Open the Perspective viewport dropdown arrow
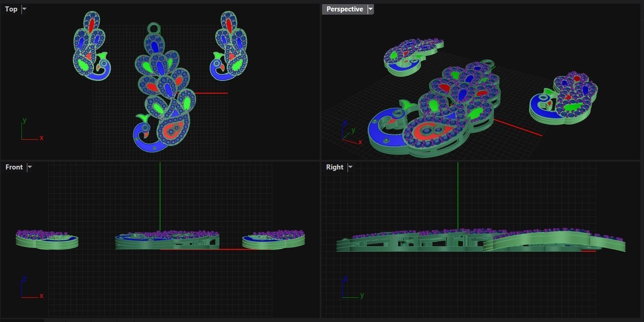644x322 pixels. tap(370, 9)
